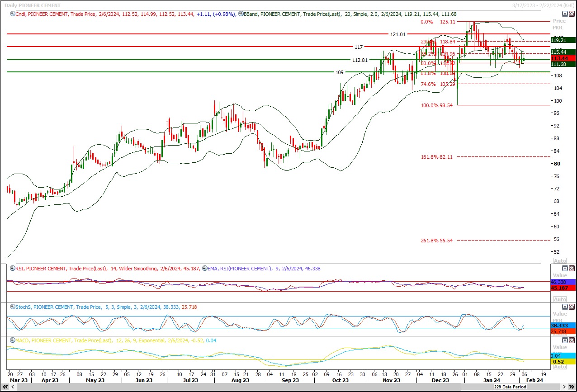The image size is (577, 392).
Task: Click the clock icon beside Cndl legend
Action: pyautogui.click(x=12, y=14)
